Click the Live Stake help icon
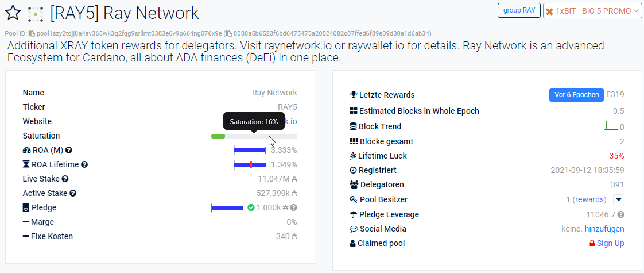The image size is (644, 273). (65, 179)
